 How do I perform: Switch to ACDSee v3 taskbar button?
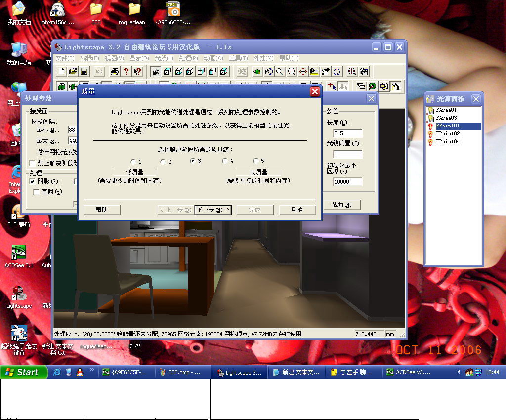pos(409,372)
